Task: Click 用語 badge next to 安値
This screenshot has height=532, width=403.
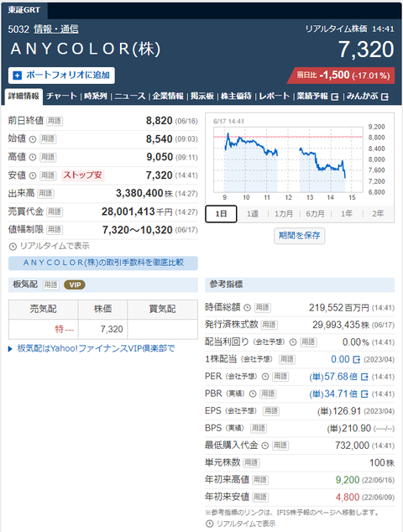Action: [48, 175]
